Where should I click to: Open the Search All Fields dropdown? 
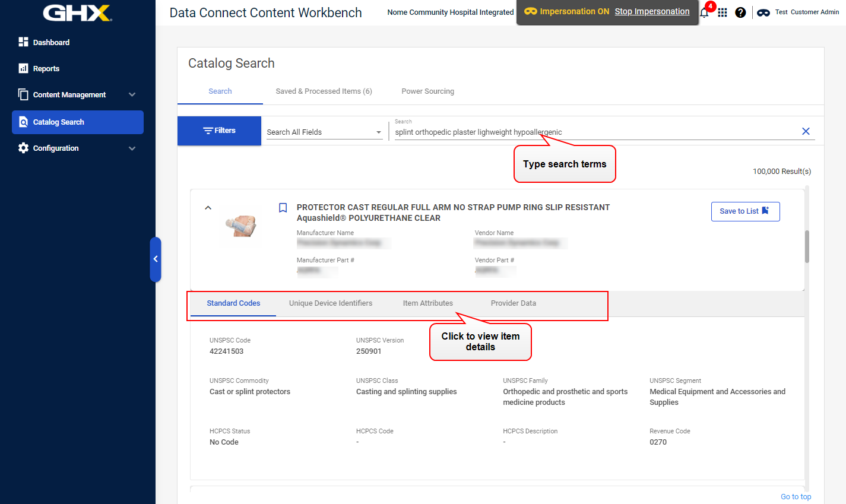(324, 132)
